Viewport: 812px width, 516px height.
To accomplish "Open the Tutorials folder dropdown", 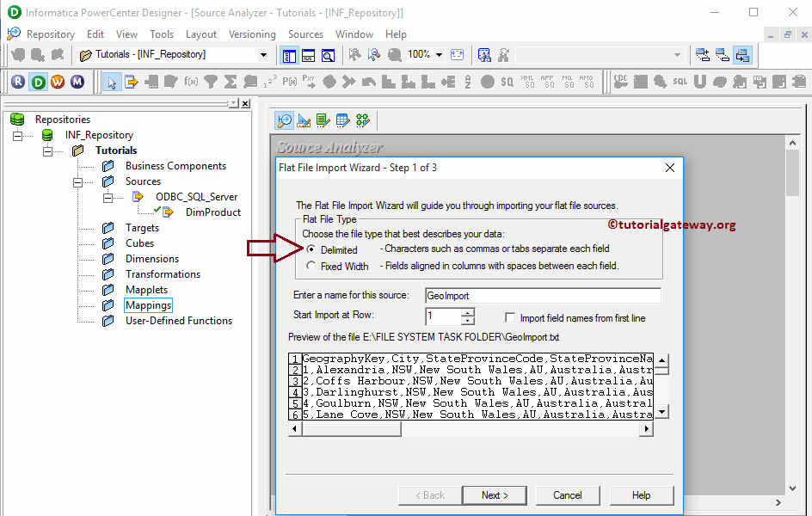I will (x=263, y=55).
